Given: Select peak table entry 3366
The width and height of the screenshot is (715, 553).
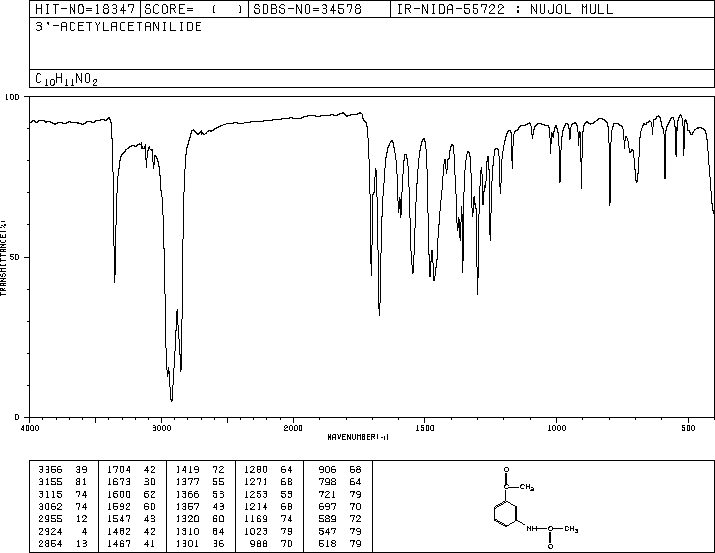Looking at the screenshot, I should tap(63, 470).
